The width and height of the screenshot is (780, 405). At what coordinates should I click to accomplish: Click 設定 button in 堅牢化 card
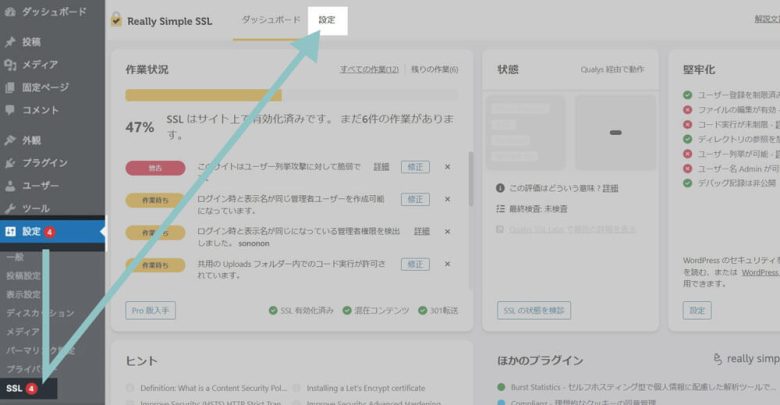tap(697, 310)
